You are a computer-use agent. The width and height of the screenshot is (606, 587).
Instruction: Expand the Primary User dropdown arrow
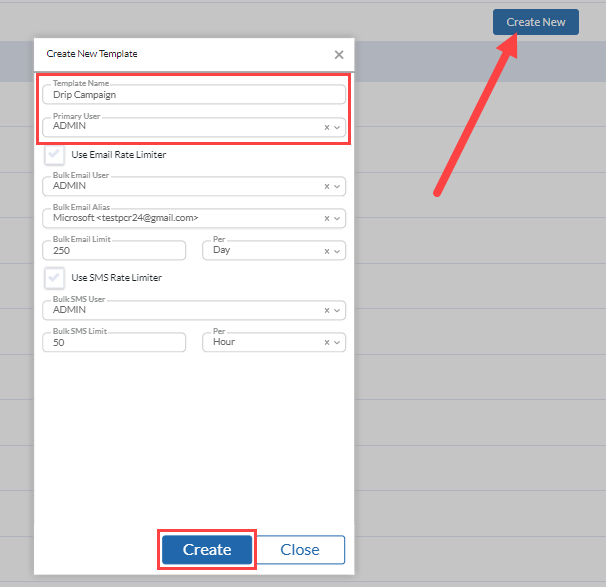point(337,128)
